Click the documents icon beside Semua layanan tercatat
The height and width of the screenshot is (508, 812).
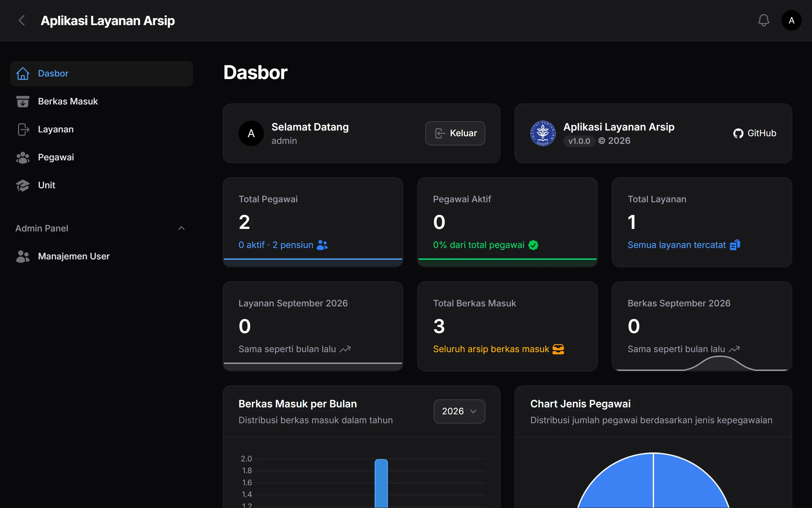735,245
